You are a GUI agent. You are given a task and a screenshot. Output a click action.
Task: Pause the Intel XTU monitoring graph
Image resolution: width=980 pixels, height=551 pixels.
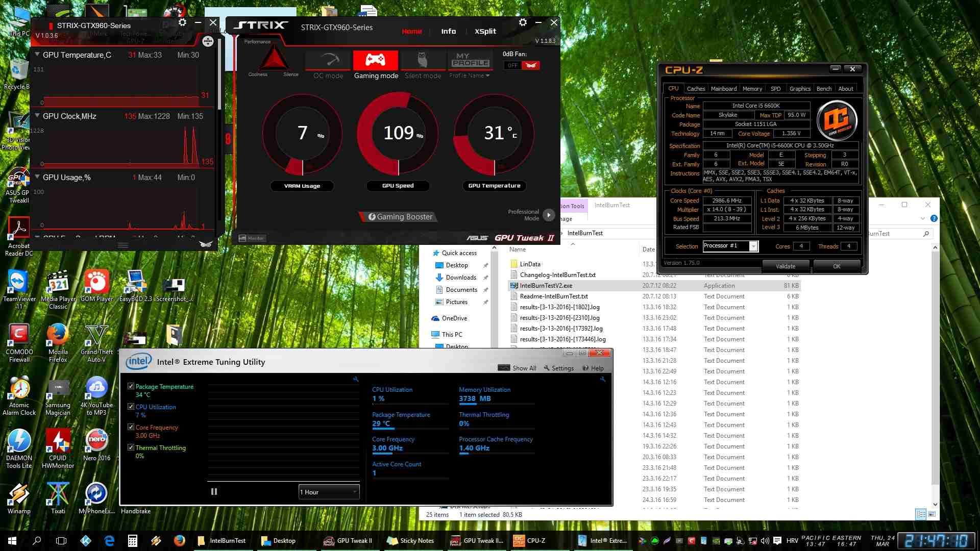point(214,492)
